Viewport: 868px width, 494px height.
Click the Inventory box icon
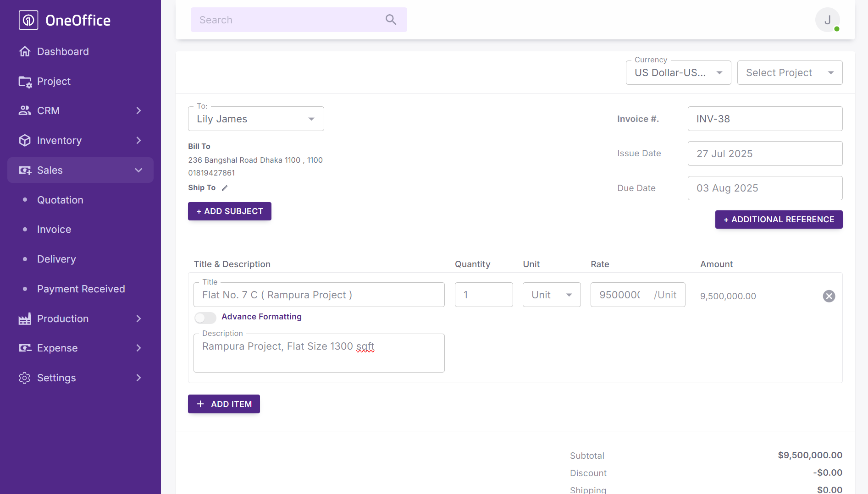tap(25, 140)
